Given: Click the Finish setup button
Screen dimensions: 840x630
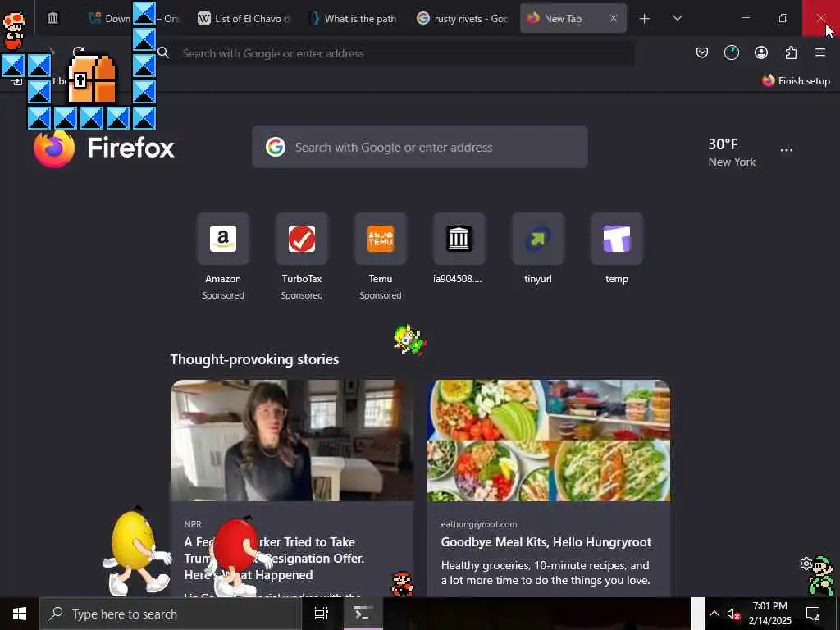Looking at the screenshot, I should click(796, 81).
